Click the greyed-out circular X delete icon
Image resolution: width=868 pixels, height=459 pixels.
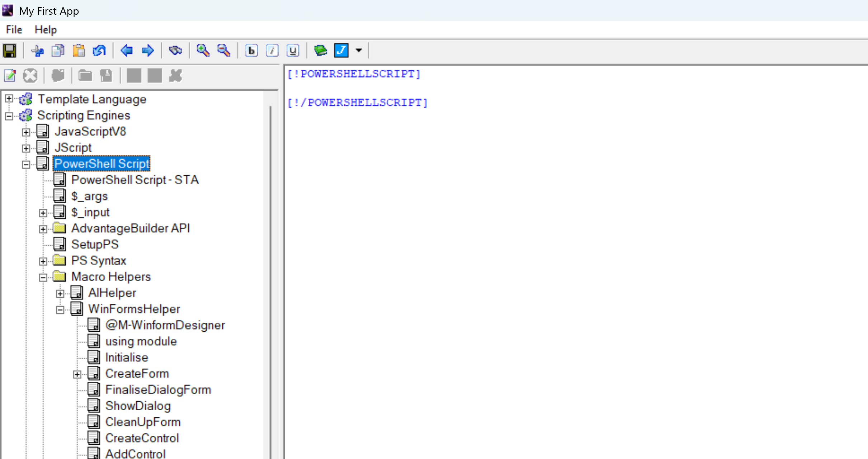pos(30,76)
